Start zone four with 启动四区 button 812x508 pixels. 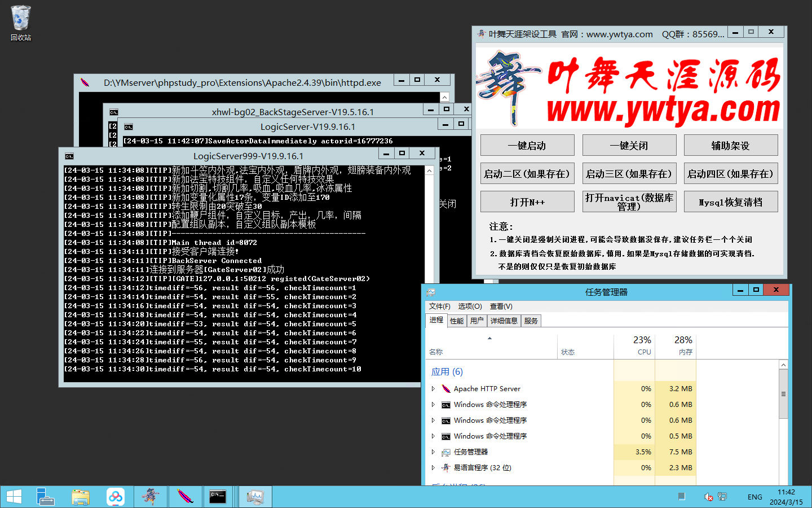pyautogui.click(x=731, y=173)
